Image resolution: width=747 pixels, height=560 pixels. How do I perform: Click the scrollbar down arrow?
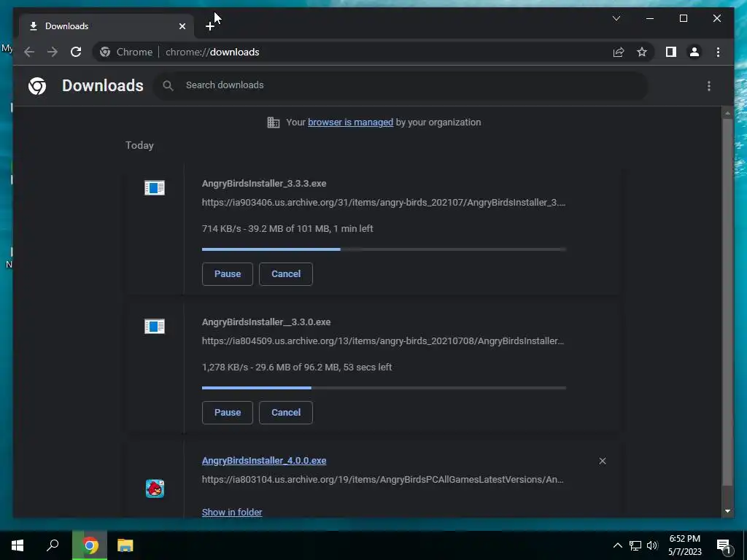click(727, 511)
